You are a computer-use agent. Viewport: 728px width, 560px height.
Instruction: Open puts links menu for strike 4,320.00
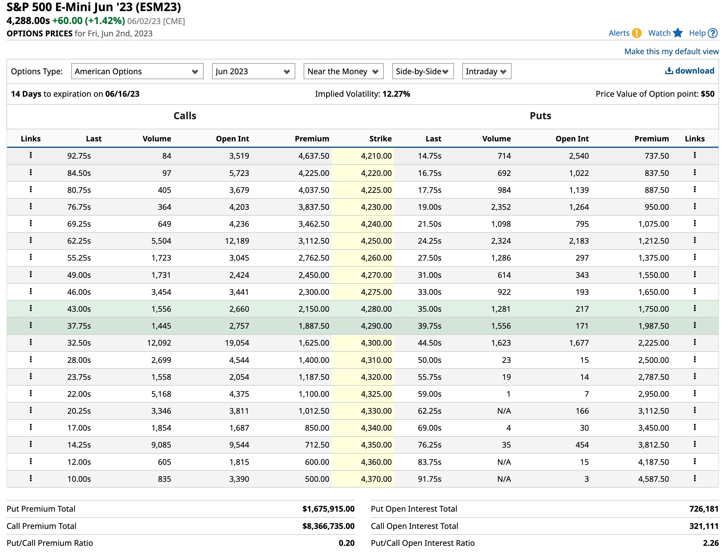click(695, 376)
